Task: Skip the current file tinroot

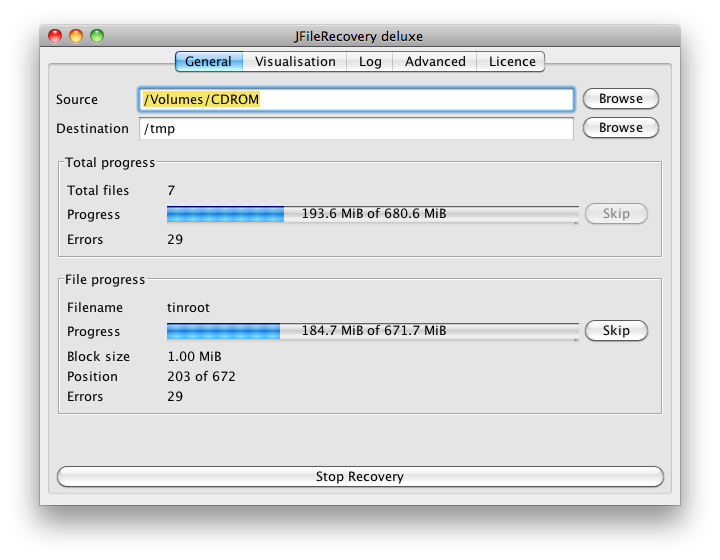Action: [616, 330]
